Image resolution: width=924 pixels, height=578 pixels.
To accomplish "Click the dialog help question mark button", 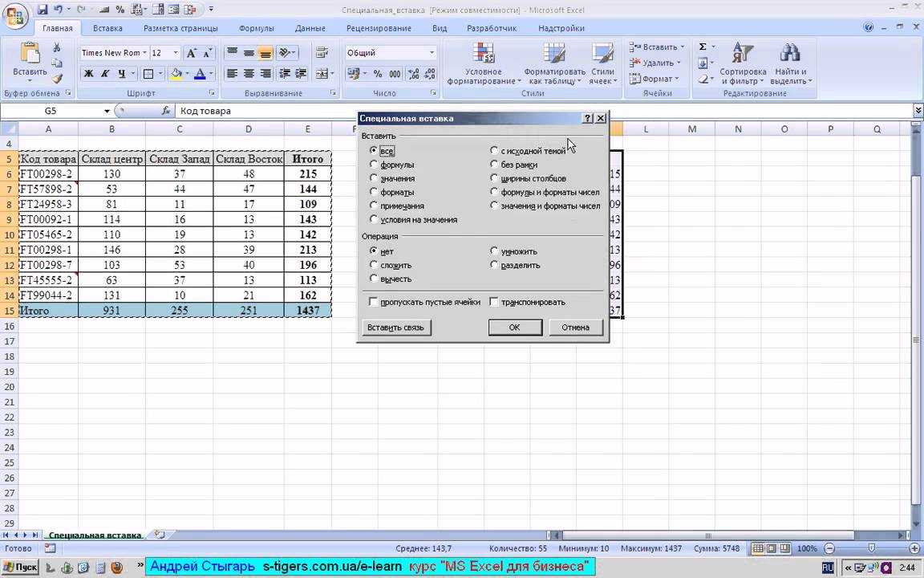I will pyautogui.click(x=587, y=119).
